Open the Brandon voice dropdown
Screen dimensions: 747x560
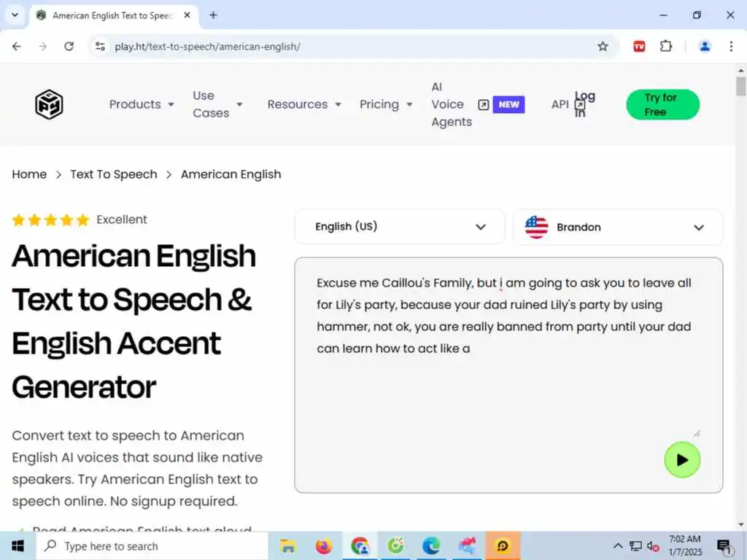(x=617, y=227)
